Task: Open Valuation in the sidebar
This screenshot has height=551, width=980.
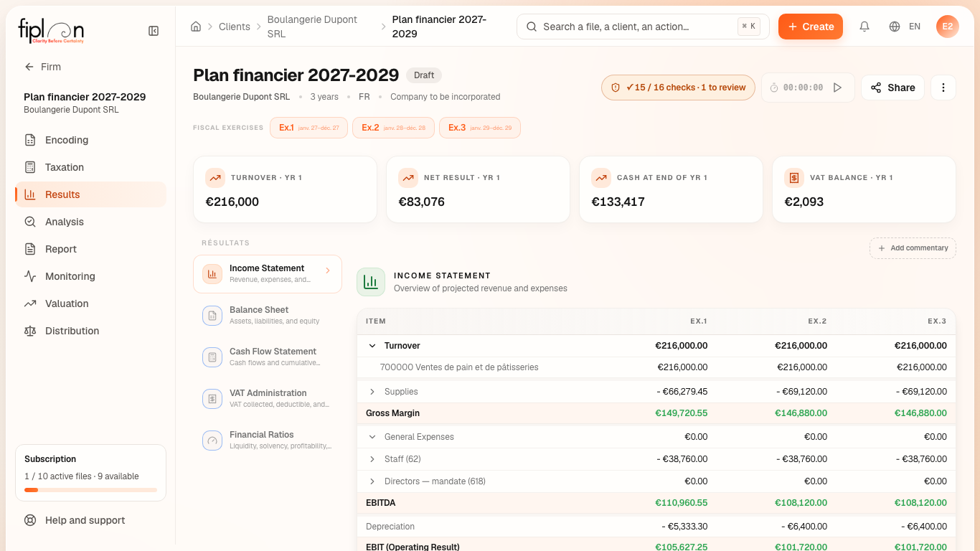Action: point(90,303)
